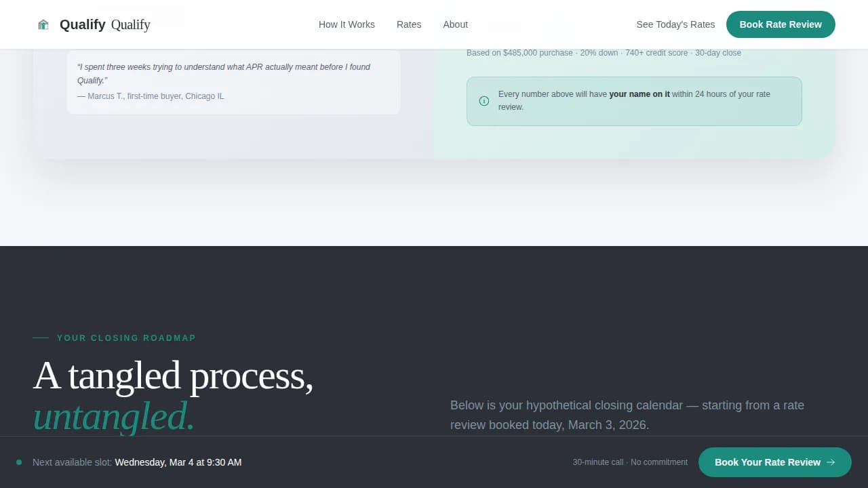This screenshot has height=488, width=868.
Task: Click the bold Qualify brand name
Action: click(x=82, y=24)
